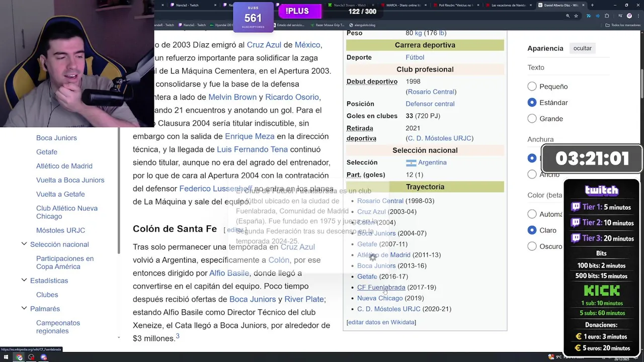
Task: Close the Daniel Alberto Díaz Wikipedia tab
Action: point(584,5)
